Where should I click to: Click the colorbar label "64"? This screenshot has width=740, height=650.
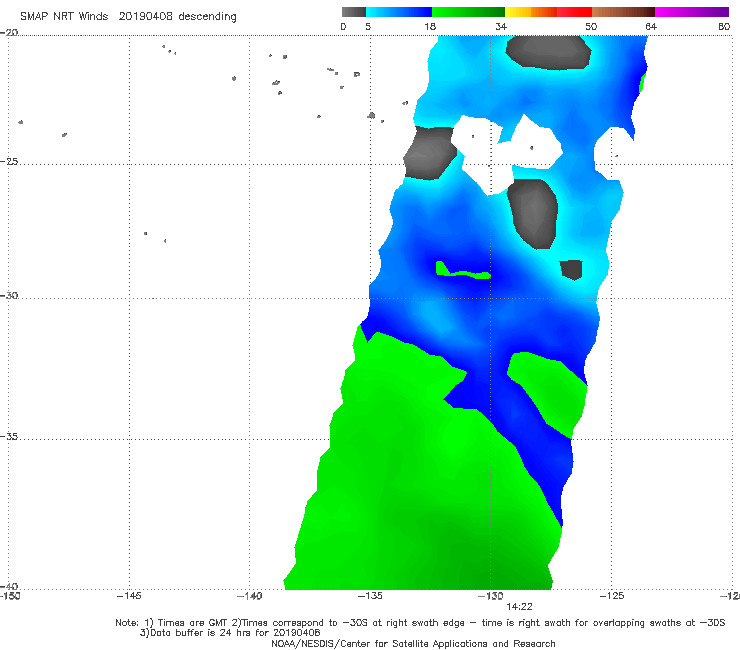pyautogui.click(x=651, y=27)
